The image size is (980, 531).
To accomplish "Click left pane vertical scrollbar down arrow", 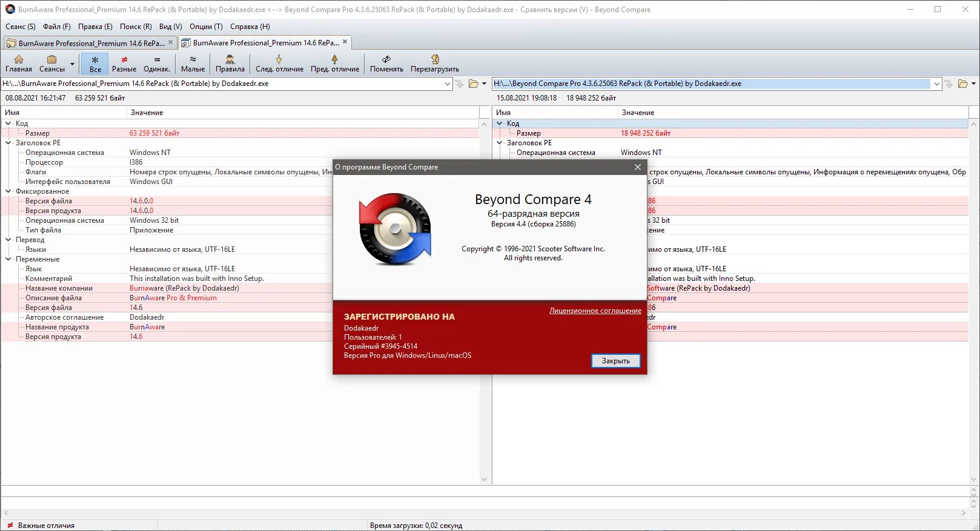I will [484, 480].
